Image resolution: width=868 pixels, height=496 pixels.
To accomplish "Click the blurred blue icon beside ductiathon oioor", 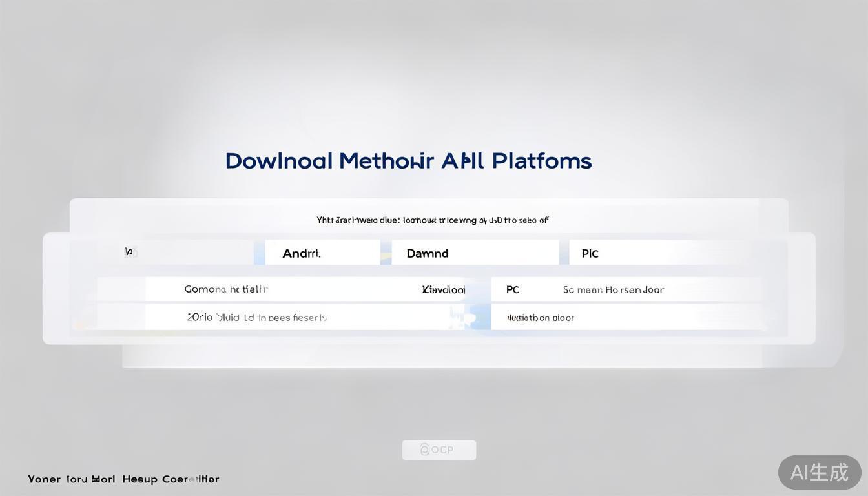I will click(466, 318).
